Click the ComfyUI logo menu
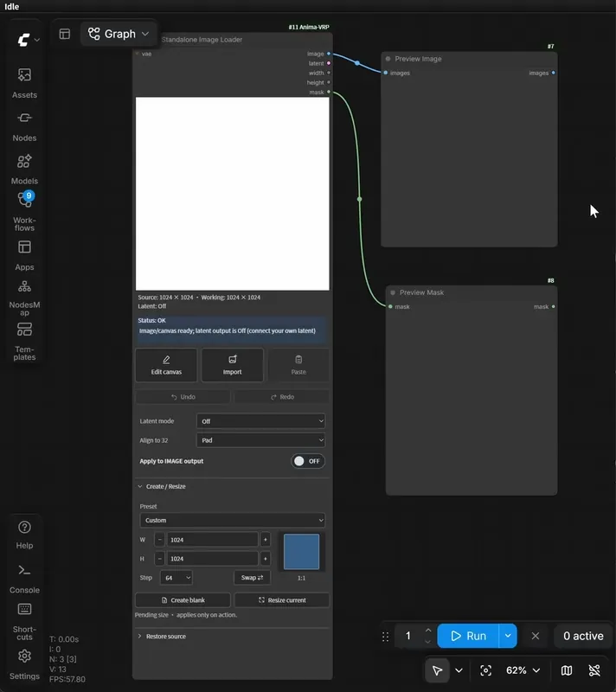The width and height of the screenshot is (616, 692). point(29,40)
